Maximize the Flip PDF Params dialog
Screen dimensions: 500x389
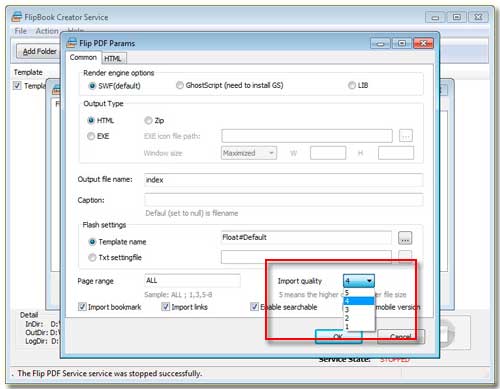[x=402, y=43]
